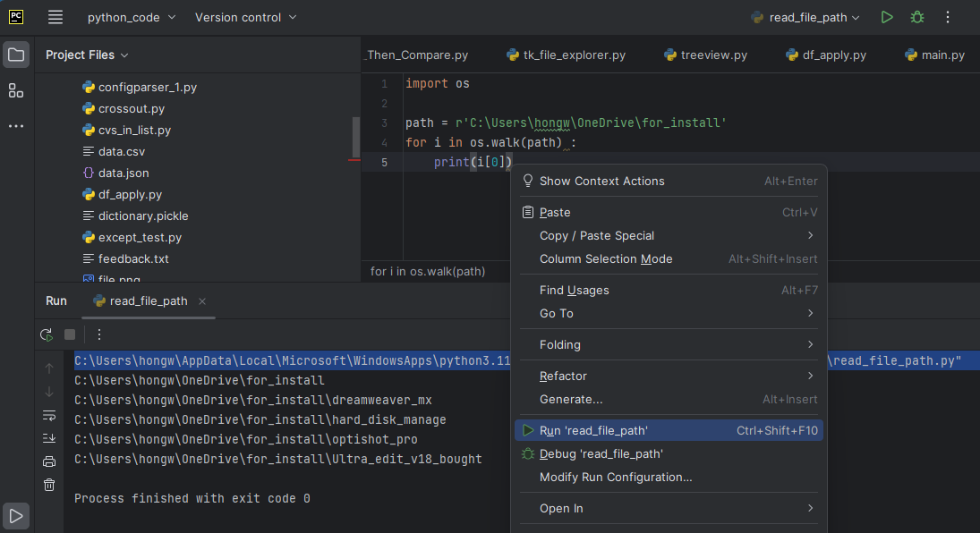
Task: Open the Structure panel icon in left sidebar
Action: tap(15, 90)
